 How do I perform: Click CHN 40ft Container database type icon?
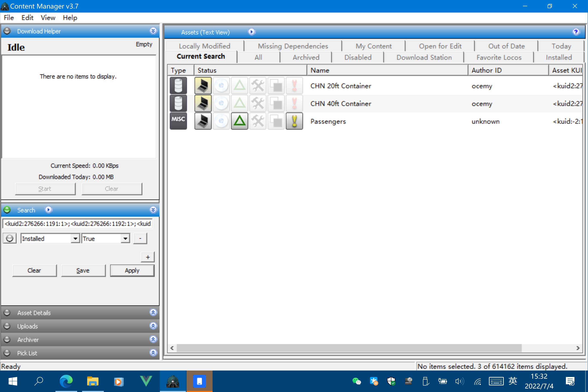coord(178,103)
